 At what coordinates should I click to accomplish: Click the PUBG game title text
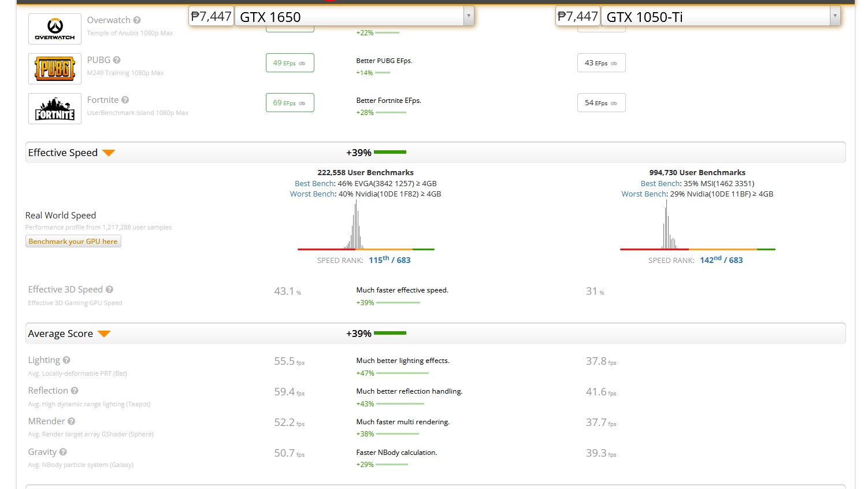point(99,60)
